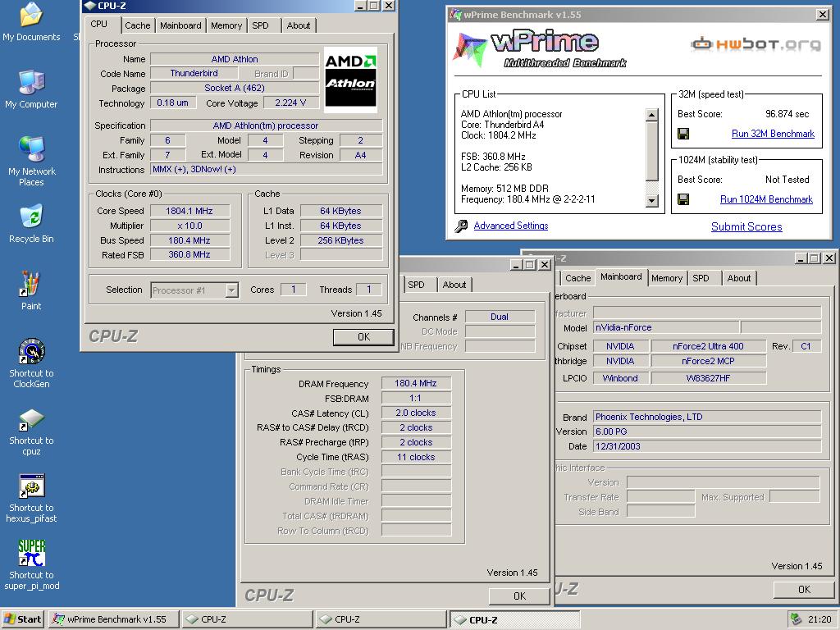Click CPU List scrollbar down arrow
840x630 pixels.
[x=651, y=201]
